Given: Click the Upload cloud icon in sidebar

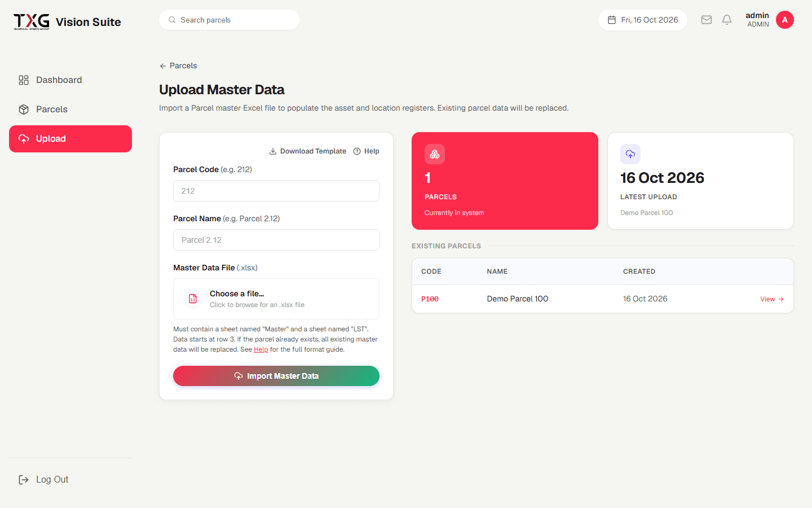Looking at the screenshot, I should (24, 139).
